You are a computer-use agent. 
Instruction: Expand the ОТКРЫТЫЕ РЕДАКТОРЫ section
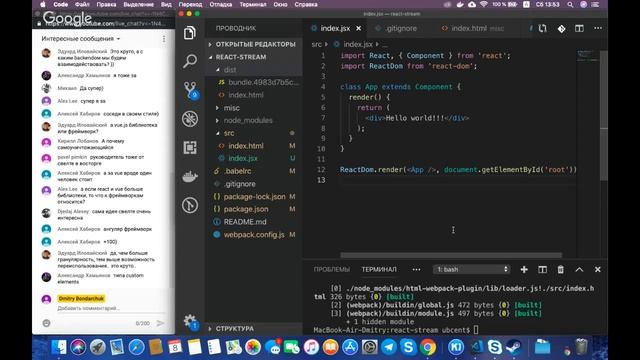point(255,44)
